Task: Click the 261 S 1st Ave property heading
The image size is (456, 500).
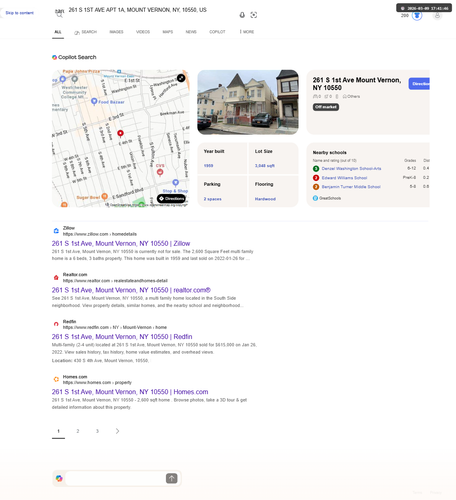Action: click(357, 84)
